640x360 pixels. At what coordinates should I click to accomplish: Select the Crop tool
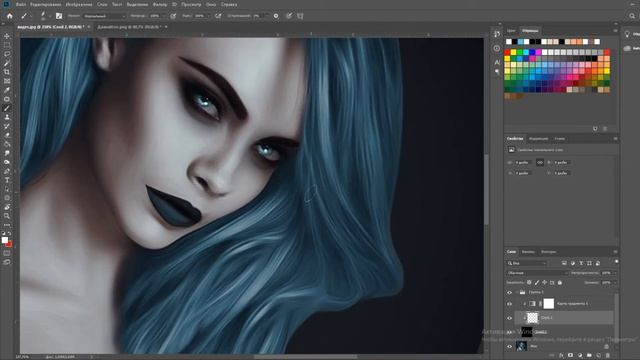(x=7, y=72)
